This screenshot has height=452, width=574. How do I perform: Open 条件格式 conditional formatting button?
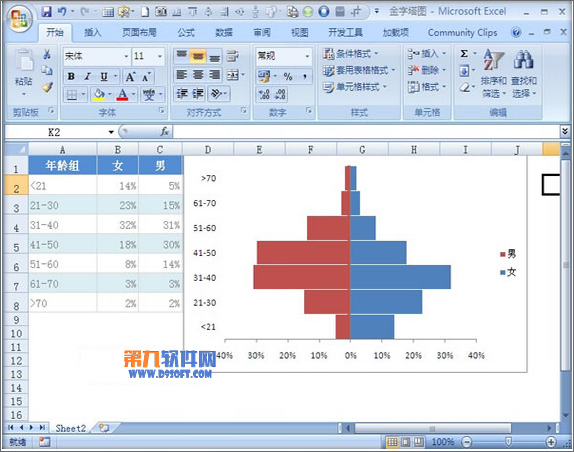[x=350, y=54]
